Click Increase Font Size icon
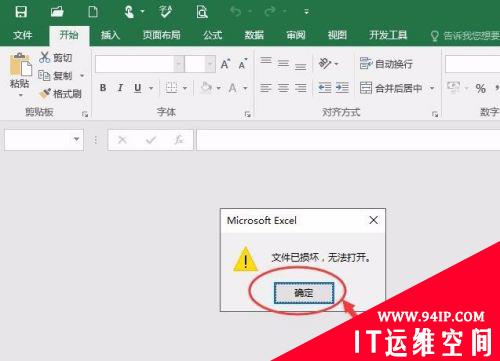The image size is (500, 361). tap(226, 64)
